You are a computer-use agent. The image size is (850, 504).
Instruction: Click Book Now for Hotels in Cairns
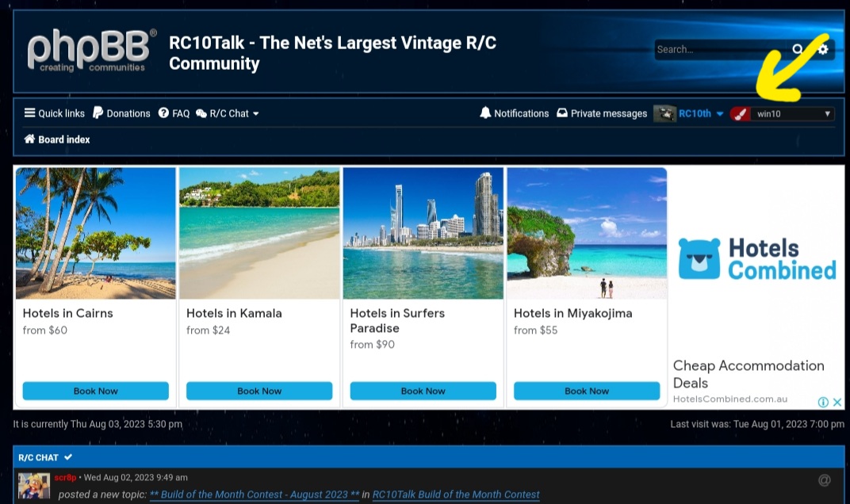pos(95,391)
